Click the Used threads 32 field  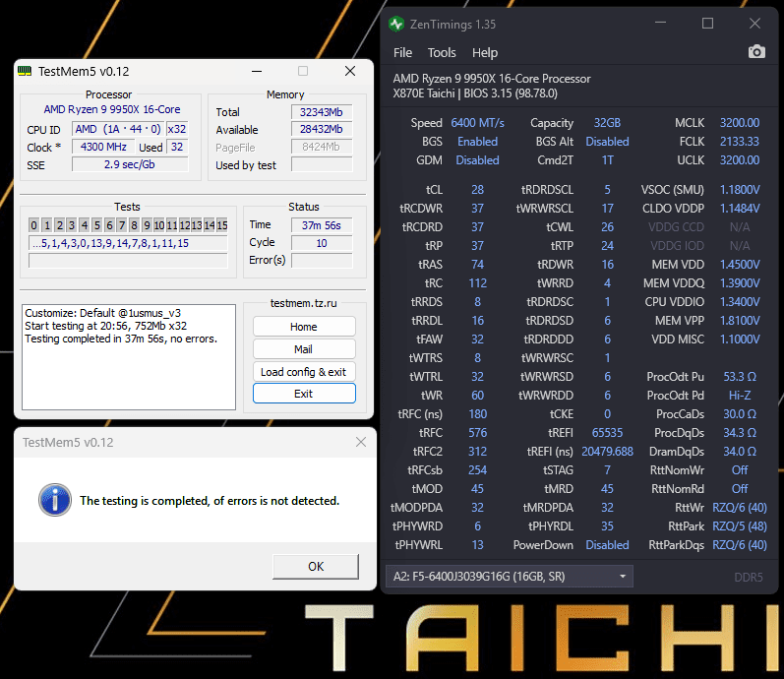(177, 147)
